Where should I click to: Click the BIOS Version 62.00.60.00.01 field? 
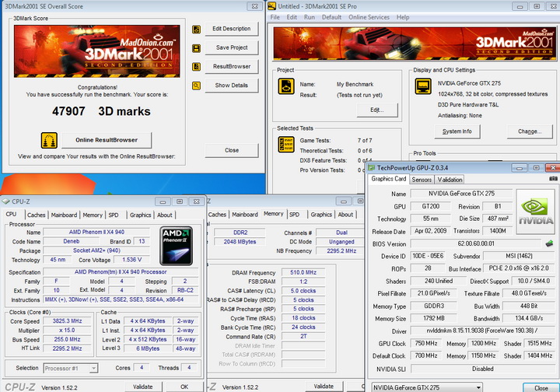pyautogui.click(x=476, y=243)
